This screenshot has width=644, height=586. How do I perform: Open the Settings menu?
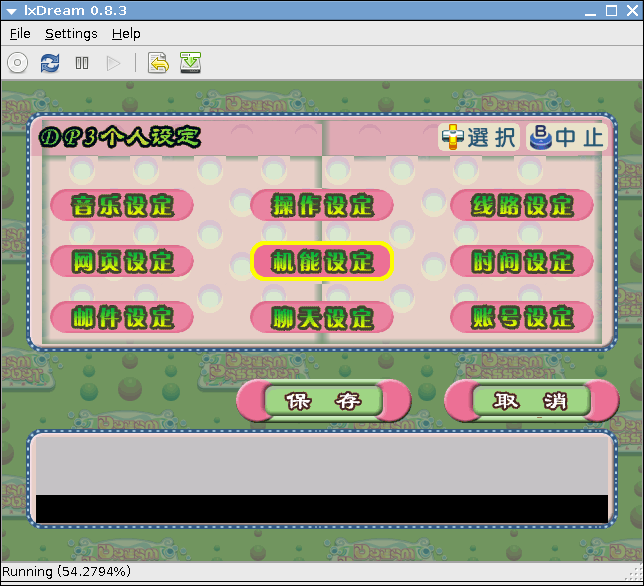(x=71, y=34)
